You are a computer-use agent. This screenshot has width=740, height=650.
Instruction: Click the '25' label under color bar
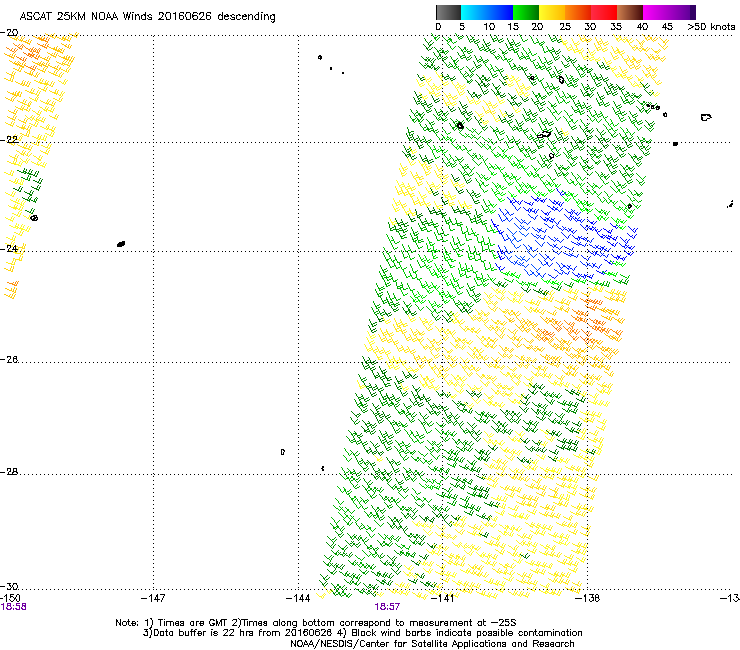click(565, 27)
